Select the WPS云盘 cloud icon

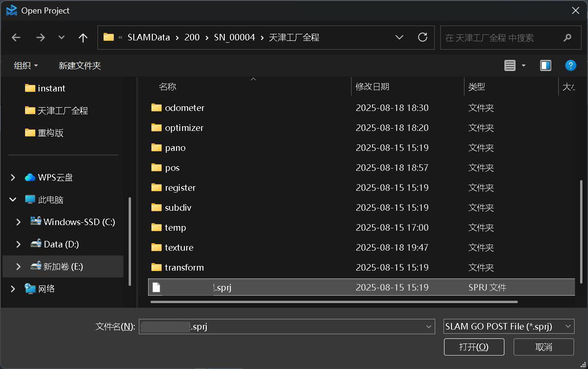[x=30, y=177]
